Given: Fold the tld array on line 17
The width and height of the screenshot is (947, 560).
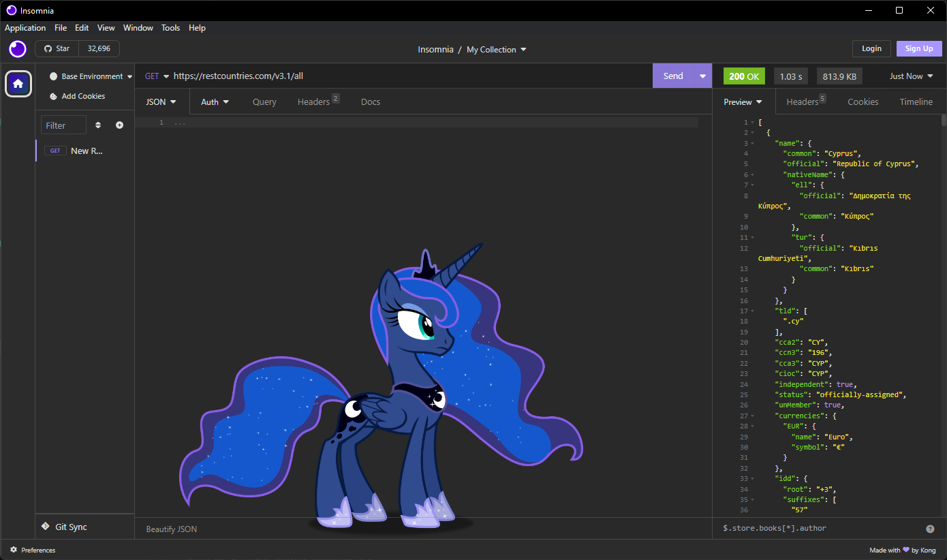Looking at the screenshot, I should pyautogui.click(x=753, y=311).
